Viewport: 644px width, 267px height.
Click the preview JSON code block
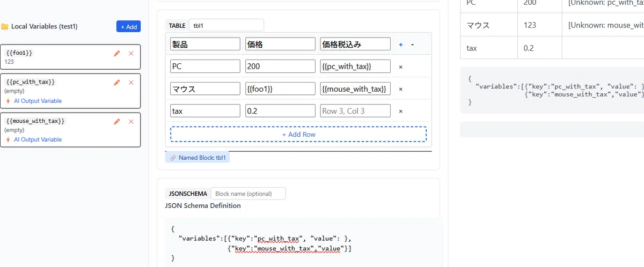[x=552, y=90]
